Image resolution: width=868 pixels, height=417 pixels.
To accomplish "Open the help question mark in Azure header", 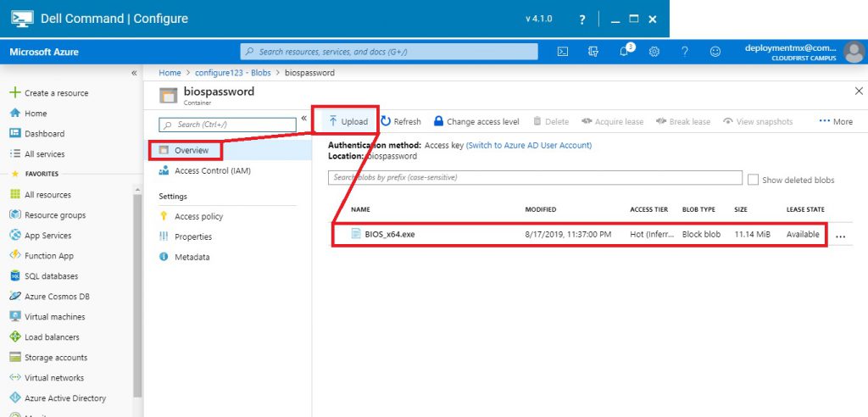I will pos(685,52).
